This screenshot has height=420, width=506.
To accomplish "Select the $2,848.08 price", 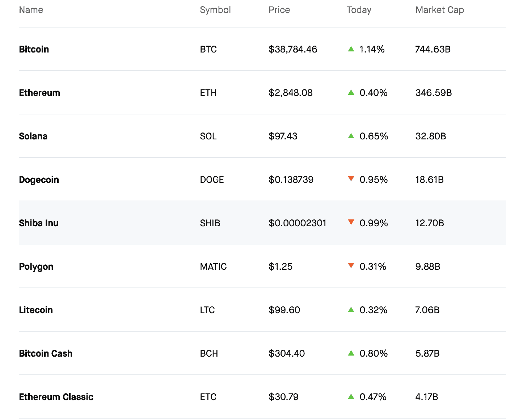I will (x=290, y=93).
